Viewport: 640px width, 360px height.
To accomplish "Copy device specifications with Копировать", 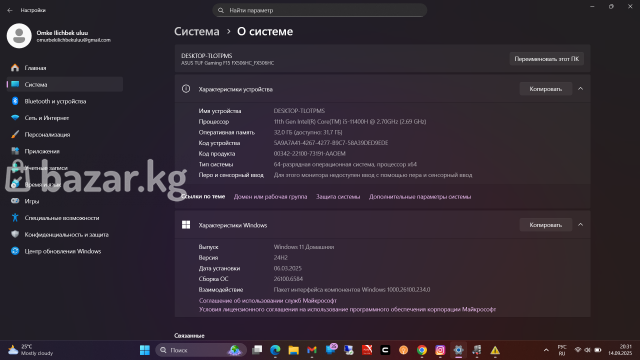I will (x=545, y=89).
